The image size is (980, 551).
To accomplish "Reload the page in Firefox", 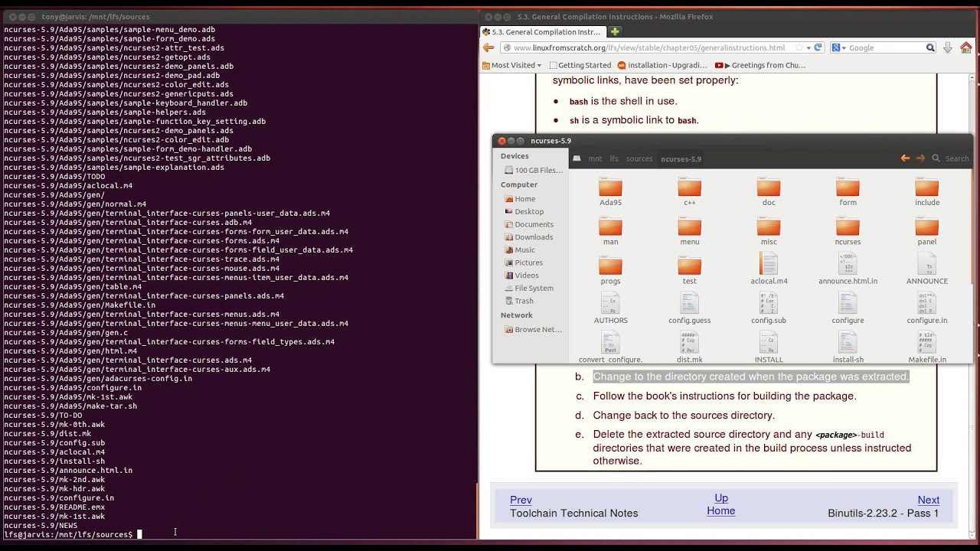I will [x=818, y=47].
